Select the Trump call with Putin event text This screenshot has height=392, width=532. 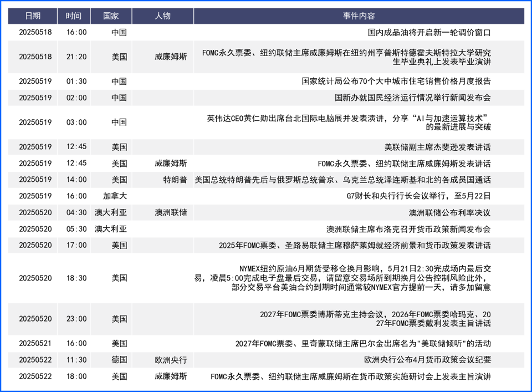(x=342, y=180)
